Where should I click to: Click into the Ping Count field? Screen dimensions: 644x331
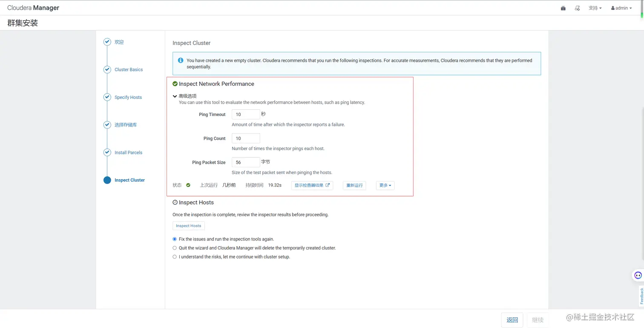pos(246,138)
